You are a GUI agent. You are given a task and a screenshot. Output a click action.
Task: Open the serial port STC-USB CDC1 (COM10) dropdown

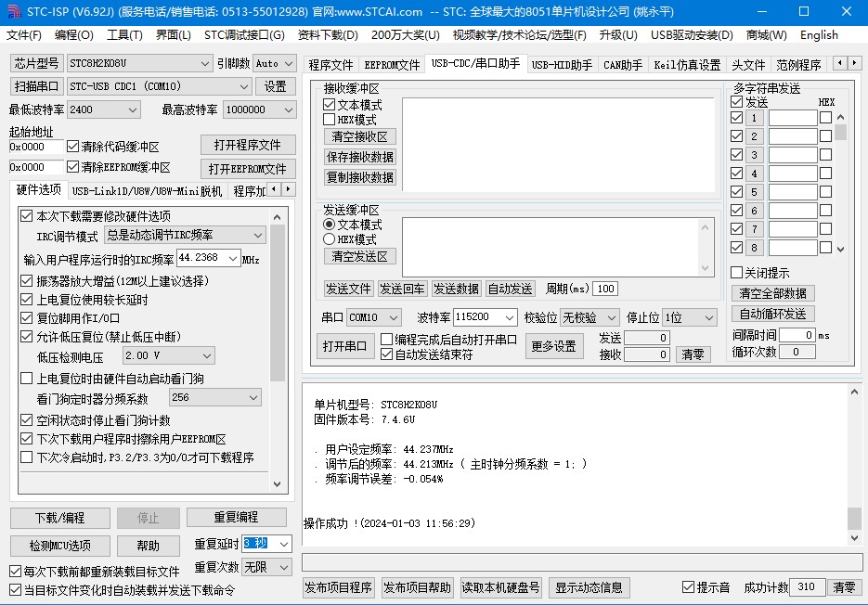click(243, 86)
